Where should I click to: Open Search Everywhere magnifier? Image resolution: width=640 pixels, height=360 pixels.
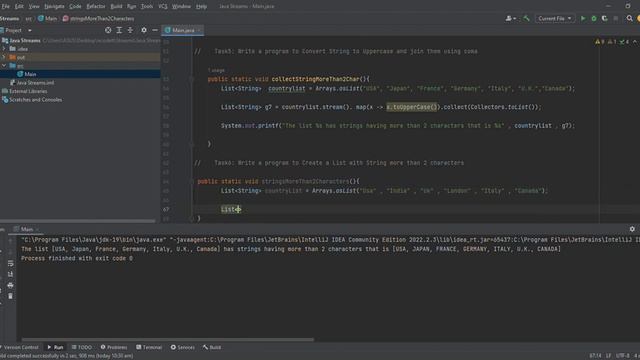tap(629, 18)
